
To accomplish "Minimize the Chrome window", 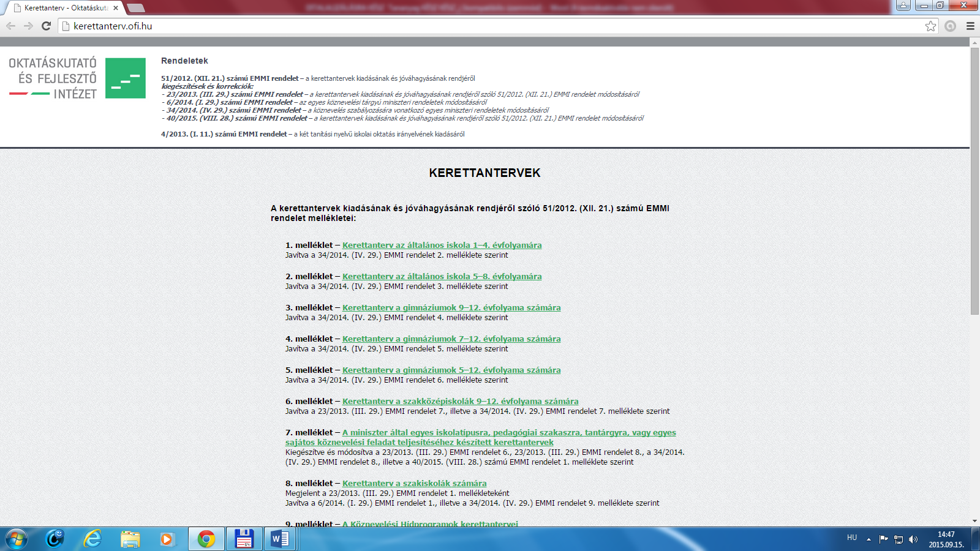I will point(924,6).
